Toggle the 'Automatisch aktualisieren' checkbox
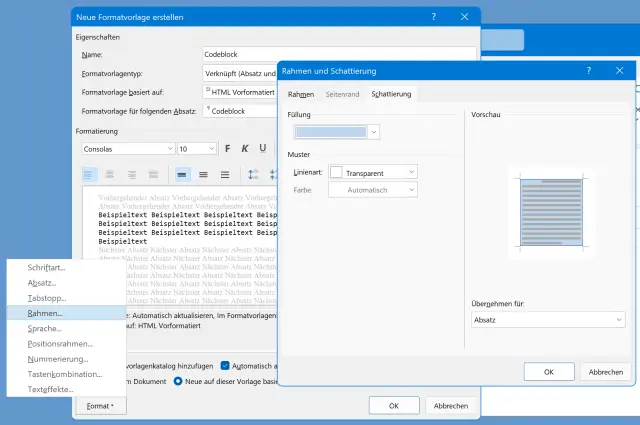Screen dimensions: 640x425 point(225,366)
